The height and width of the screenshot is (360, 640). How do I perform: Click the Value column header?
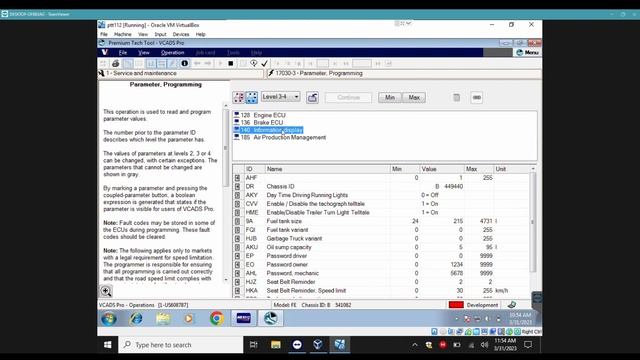(442, 169)
